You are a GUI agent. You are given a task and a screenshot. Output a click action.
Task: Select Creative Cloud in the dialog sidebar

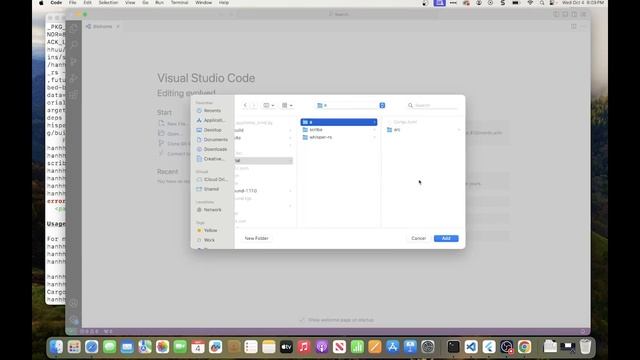click(210, 159)
